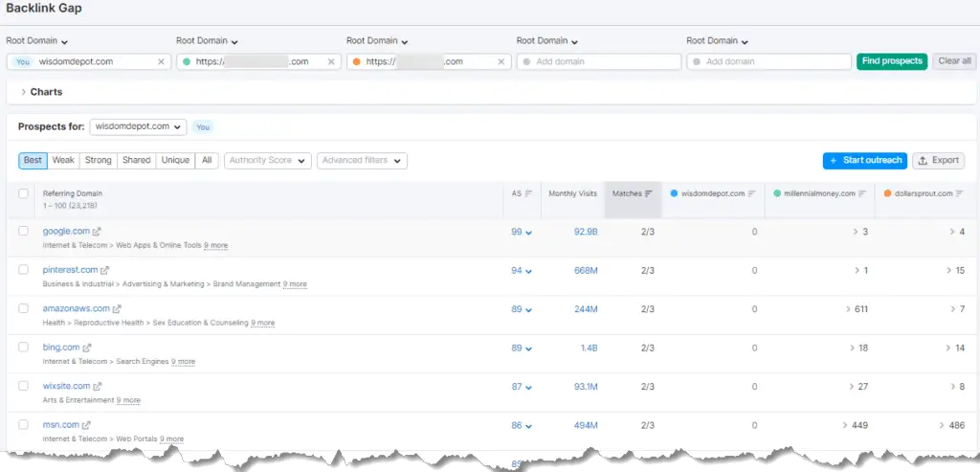Check the pinterest.com row checkbox

(x=23, y=269)
